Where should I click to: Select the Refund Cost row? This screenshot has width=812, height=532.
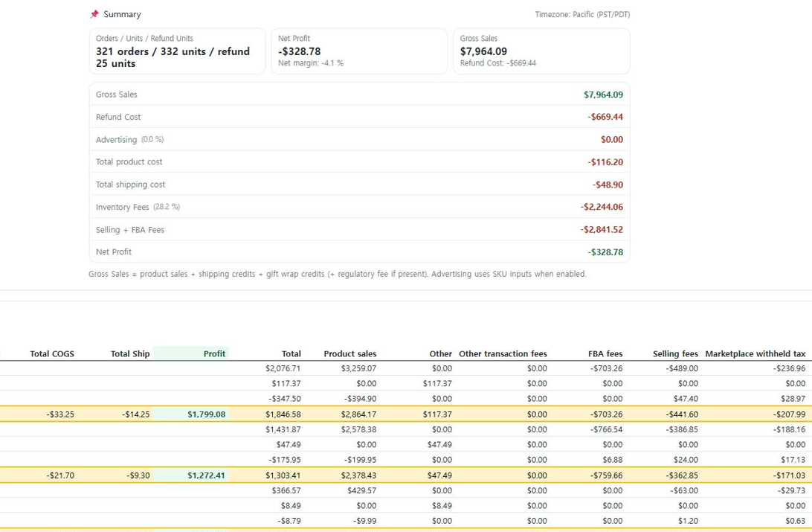click(359, 117)
